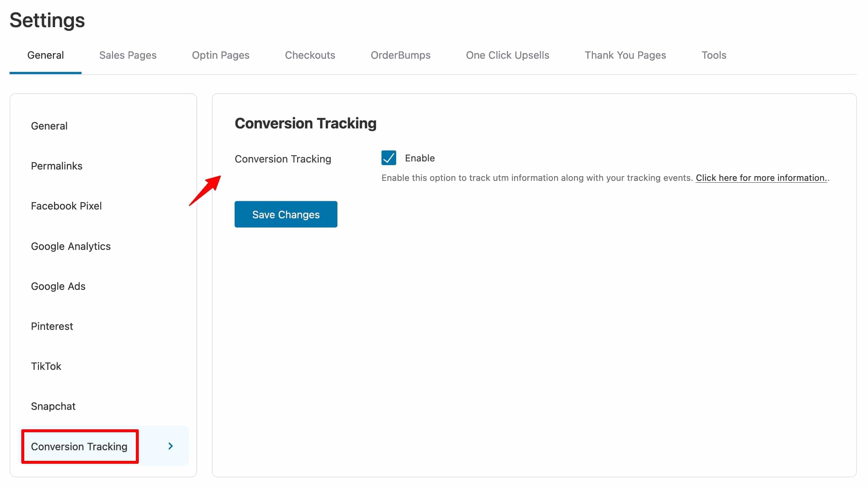Switch to Thank You Pages tab
The width and height of the screenshot is (868, 488).
click(625, 55)
